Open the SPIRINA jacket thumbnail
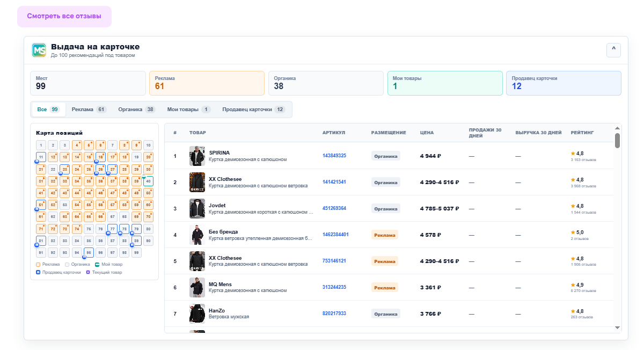The width and height of the screenshot is (644, 350). (x=197, y=156)
